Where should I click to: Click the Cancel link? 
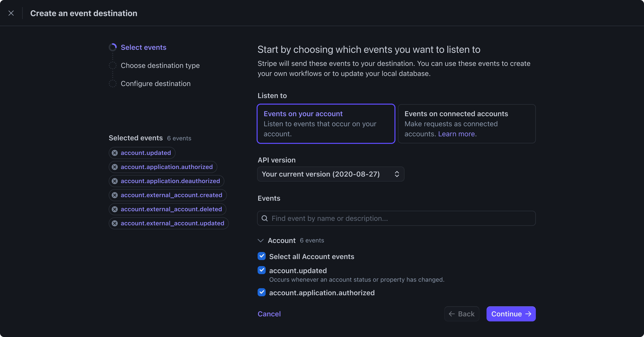click(x=269, y=314)
